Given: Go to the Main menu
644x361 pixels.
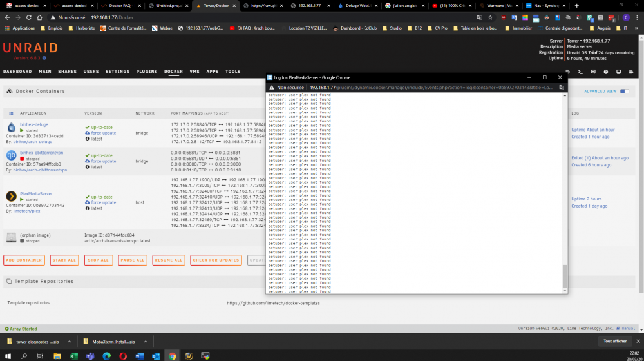Looking at the screenshot, I should click(x=45, y=72).
